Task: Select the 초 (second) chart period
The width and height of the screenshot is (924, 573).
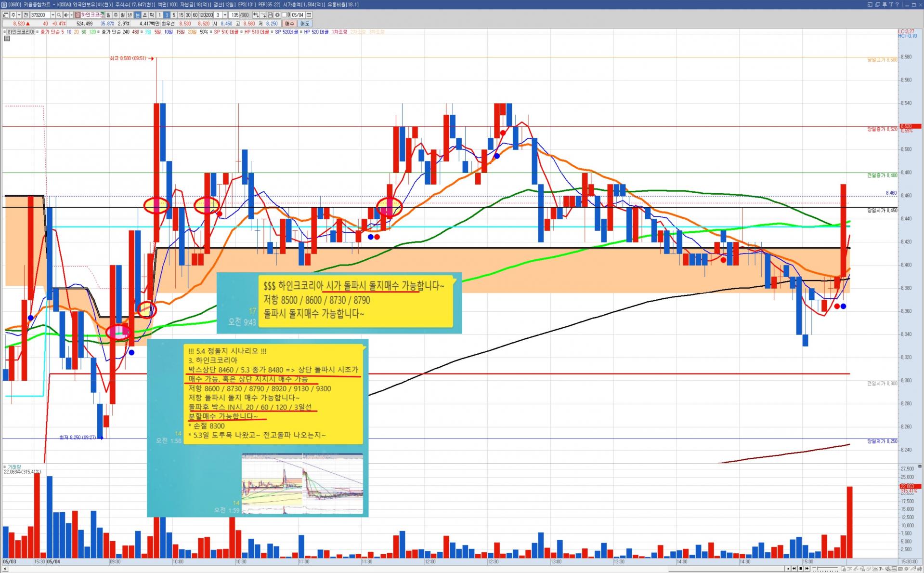Action: coord(145,15)
